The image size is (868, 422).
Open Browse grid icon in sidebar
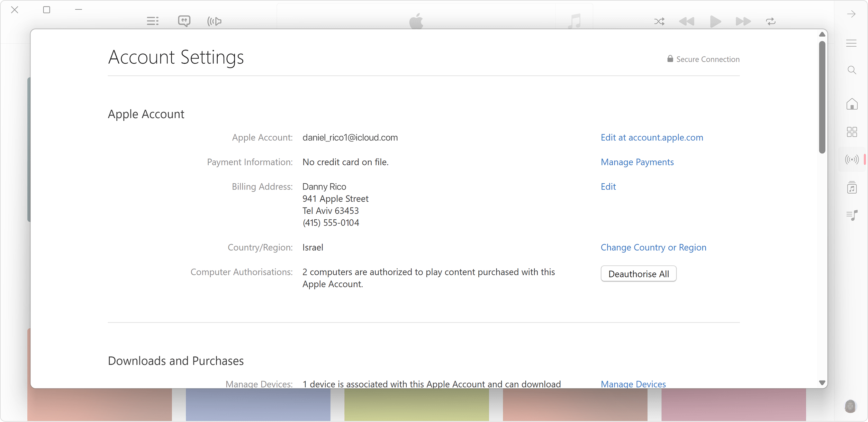pos(852,132)
